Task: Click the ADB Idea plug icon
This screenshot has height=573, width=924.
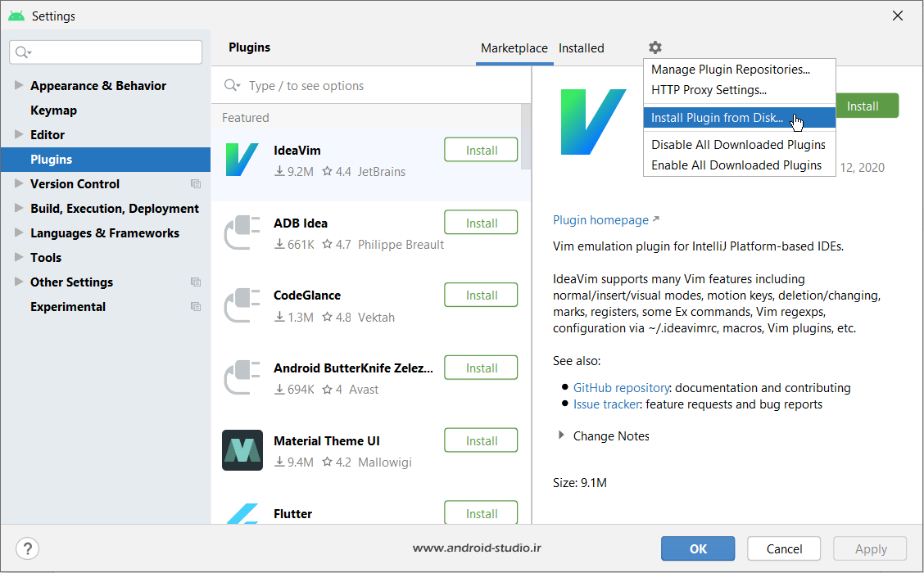Action: click(242, 232)
